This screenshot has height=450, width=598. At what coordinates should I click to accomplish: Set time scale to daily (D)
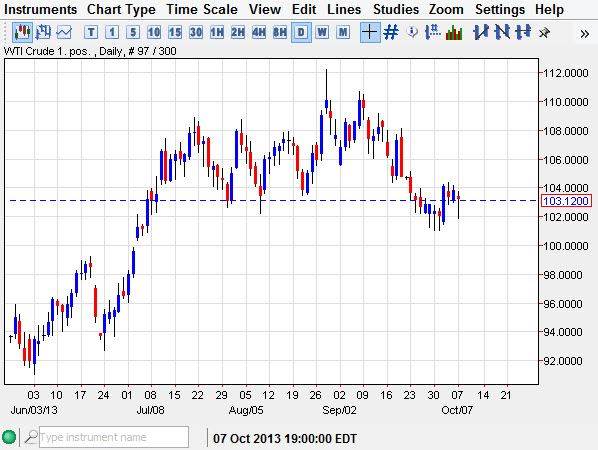(x=301, y=32)
